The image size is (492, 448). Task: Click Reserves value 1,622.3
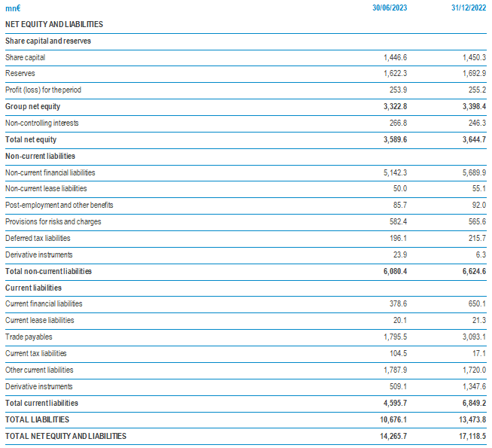[x=395, y=73]
